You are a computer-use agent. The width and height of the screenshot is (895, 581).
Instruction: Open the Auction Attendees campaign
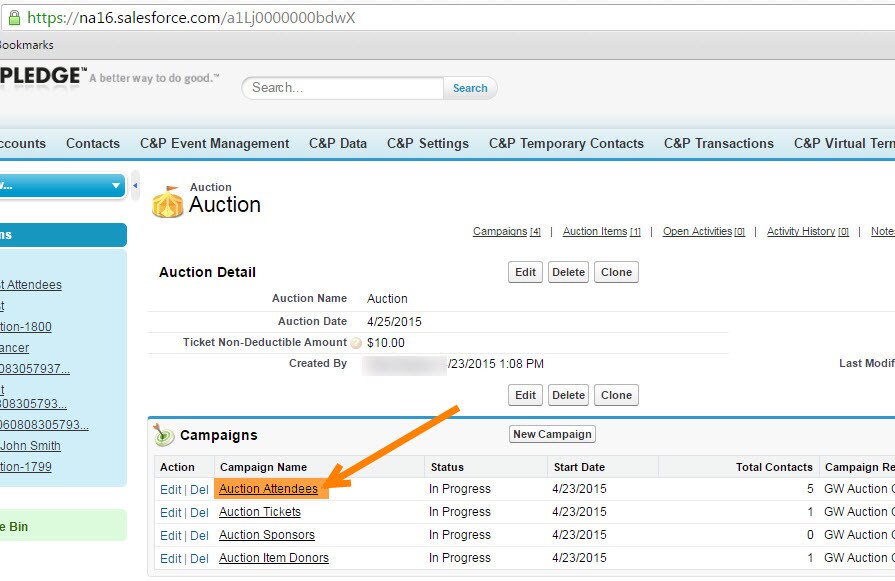(x=268, y=489)
